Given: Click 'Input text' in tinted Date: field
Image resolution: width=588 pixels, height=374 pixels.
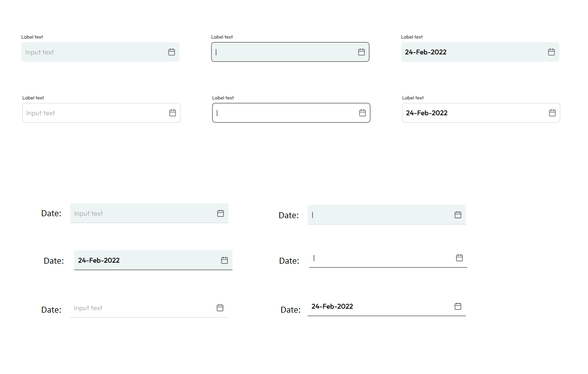Looking at the screenshot, I should [x=89, y=214].
